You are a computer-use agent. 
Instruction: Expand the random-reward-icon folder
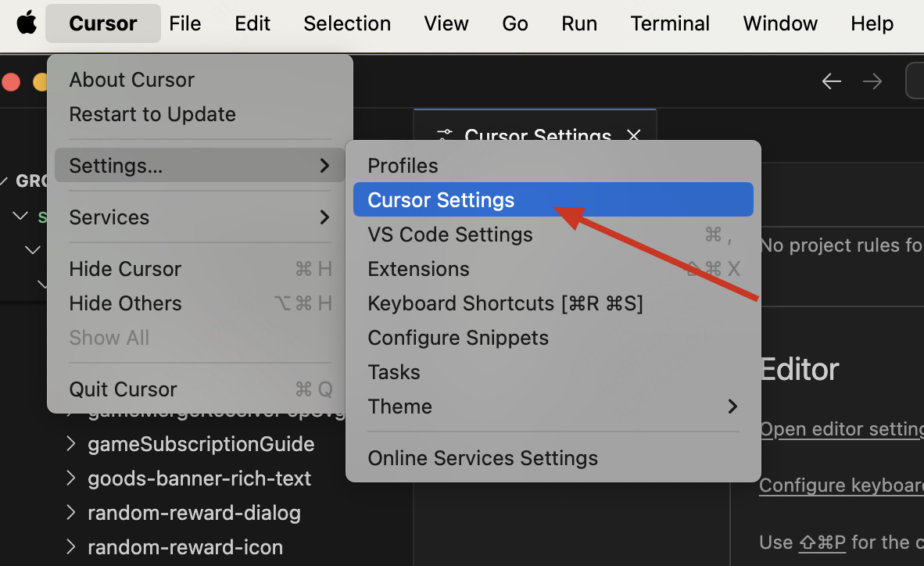click(x=185, y=547)
